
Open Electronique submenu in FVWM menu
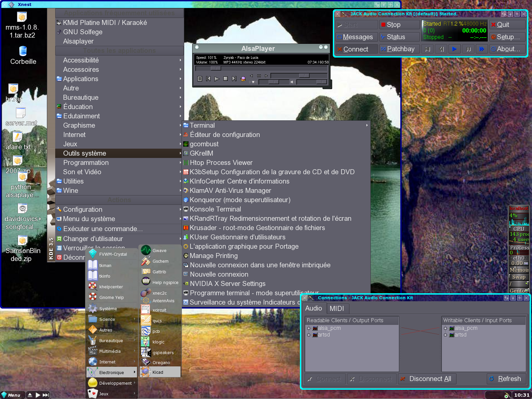pyautogui.click(x=112, y=372)
